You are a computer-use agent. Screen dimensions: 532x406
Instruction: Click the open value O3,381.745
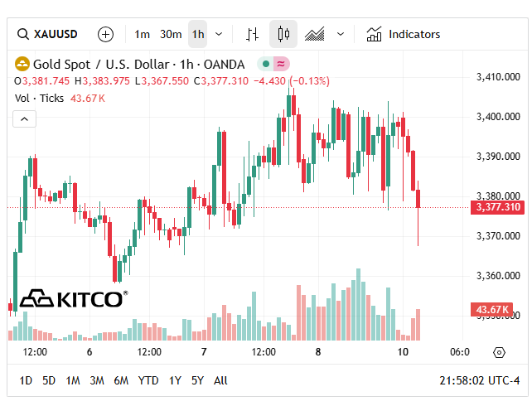[41, 81]
